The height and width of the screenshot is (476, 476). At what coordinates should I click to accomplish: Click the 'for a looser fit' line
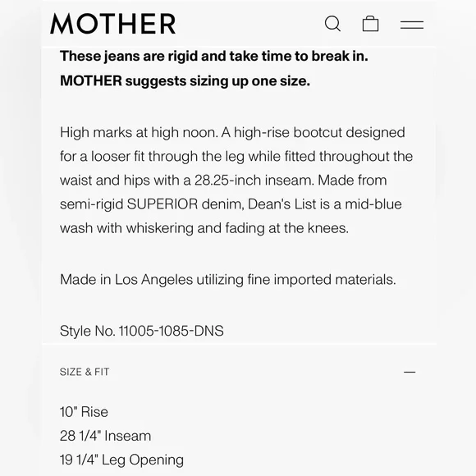(236, 156)
